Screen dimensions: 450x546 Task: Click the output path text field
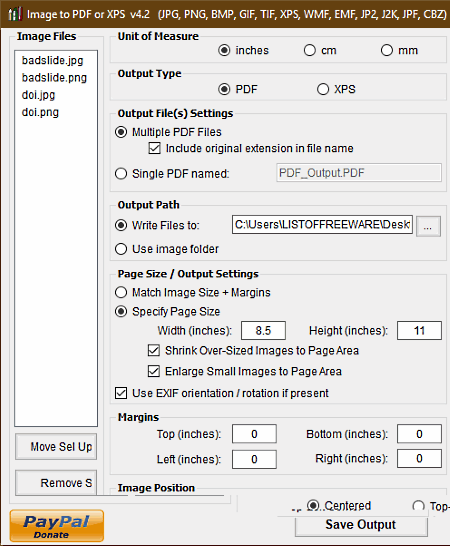tap(323, 225)
